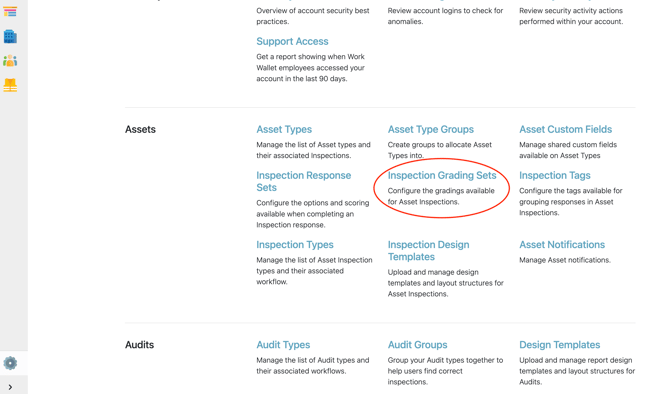Click text 'Review account logins to check for anomalies.'
Viewport: 670px width, 394px height.
[445, 16]
